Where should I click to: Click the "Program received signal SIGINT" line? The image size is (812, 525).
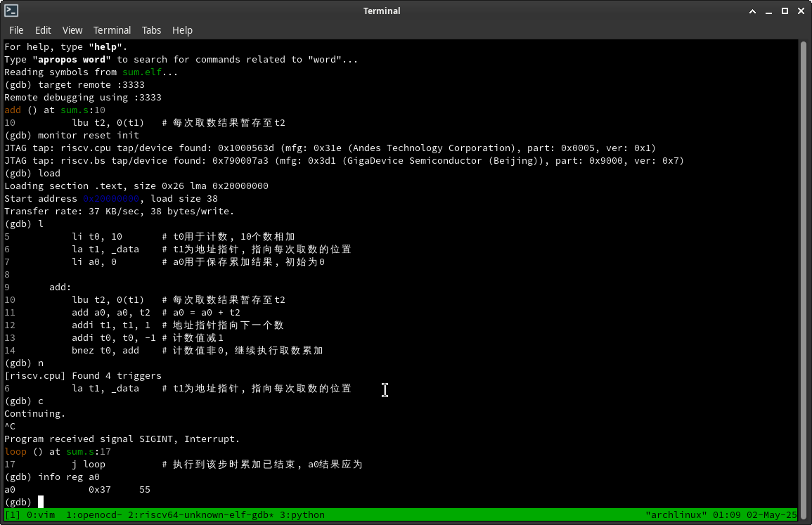122,439
